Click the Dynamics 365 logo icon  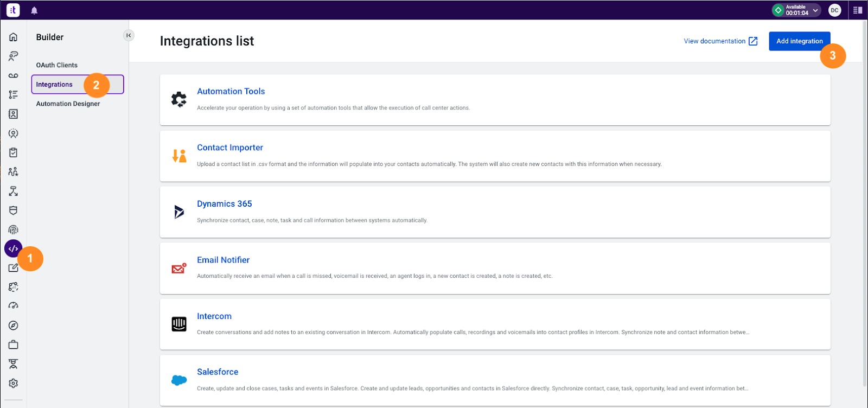coord(179,212)
